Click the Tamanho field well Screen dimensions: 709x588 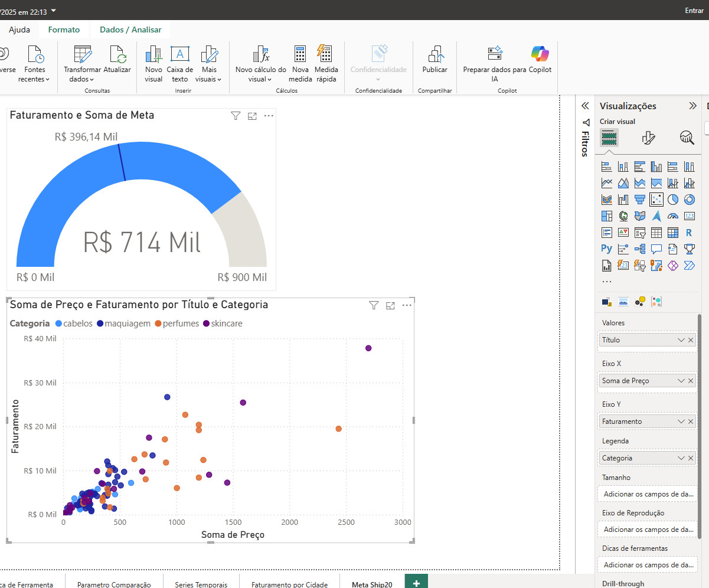[648, 494]
